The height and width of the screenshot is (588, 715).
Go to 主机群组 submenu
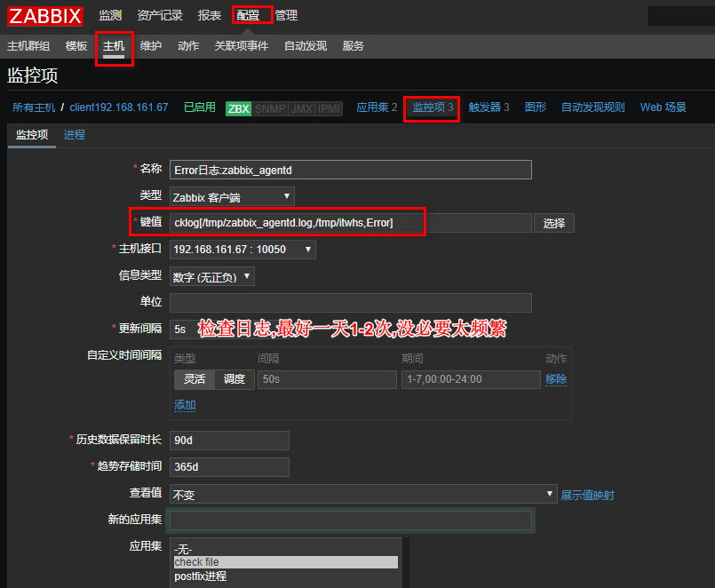pyautogui.click(x=28, y=46)
